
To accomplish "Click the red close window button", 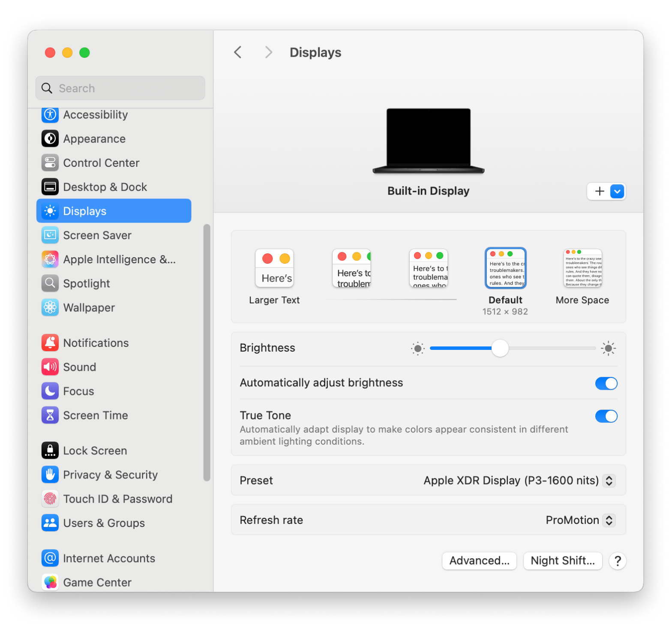I will [x=50, y=52].
